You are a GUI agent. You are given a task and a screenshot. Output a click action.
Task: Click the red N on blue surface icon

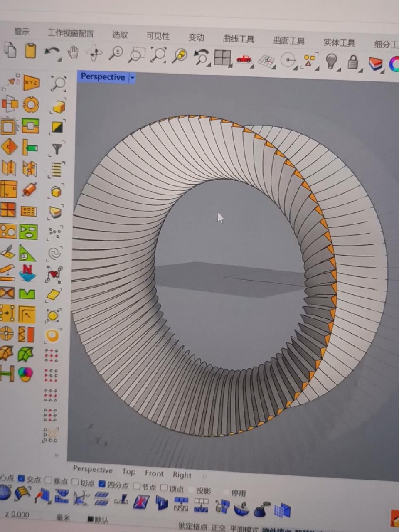tap(27, 272)
